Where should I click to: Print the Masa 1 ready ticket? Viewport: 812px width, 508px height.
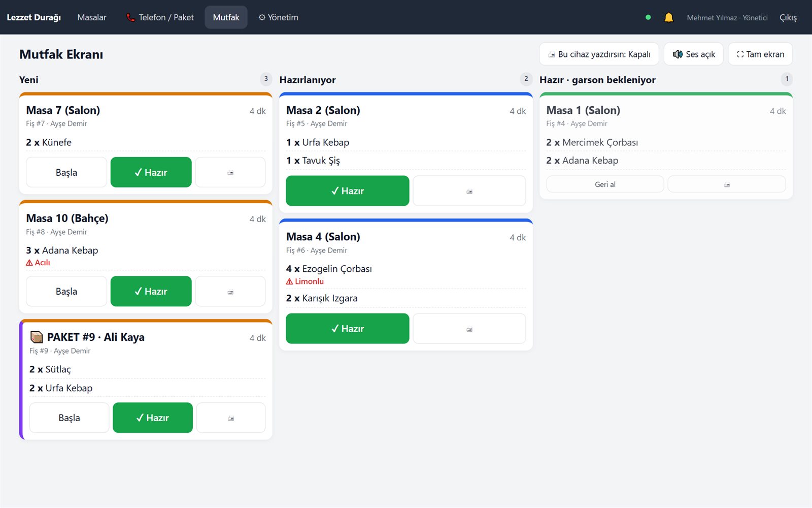click(x=727, y=184)
